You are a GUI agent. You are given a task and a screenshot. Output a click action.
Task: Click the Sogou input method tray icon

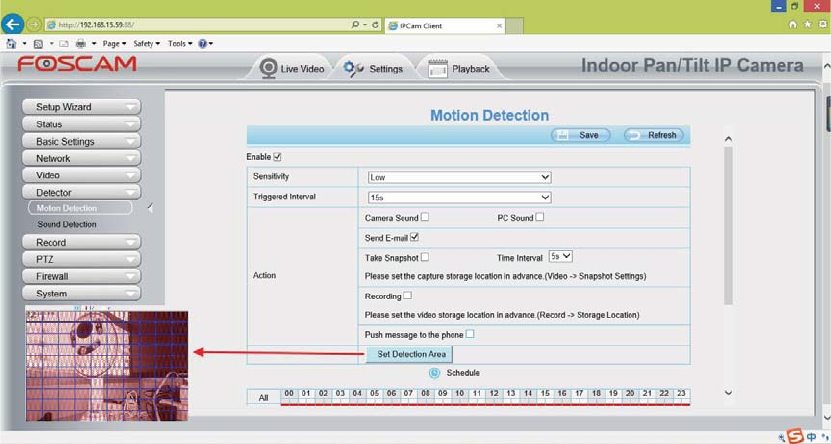pyautogui.click(x=795, y=436)
